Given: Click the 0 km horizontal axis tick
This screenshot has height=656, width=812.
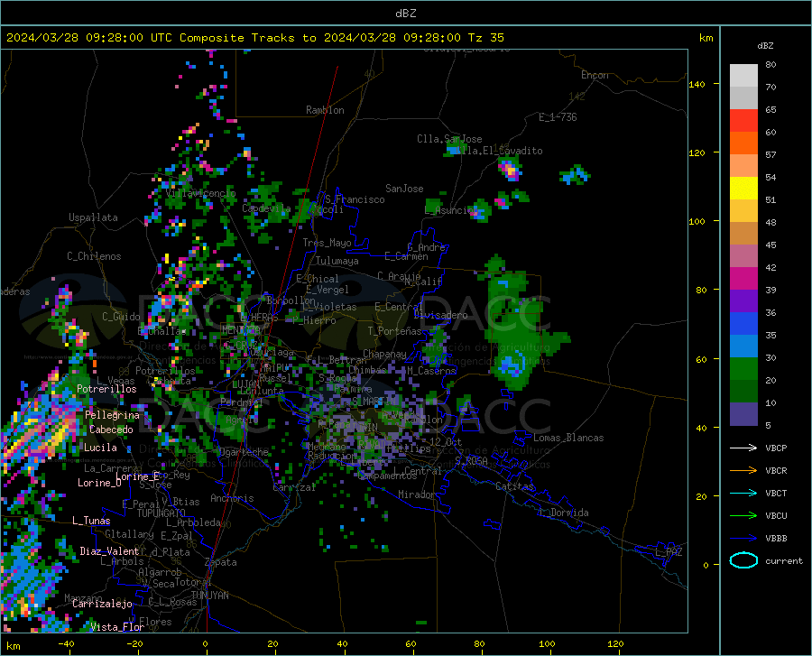Looking at the screenshot, I should point(206,643).
